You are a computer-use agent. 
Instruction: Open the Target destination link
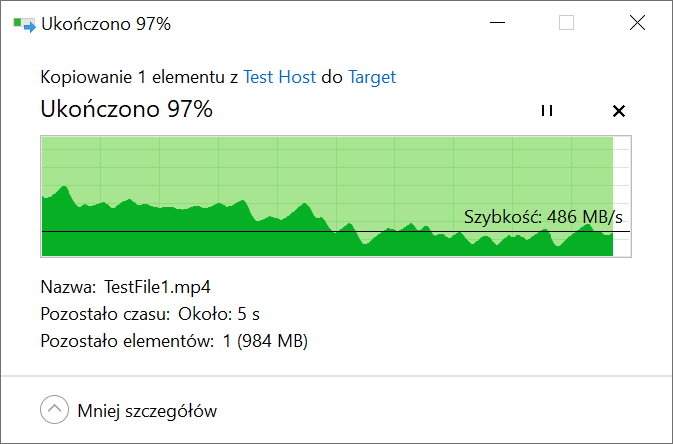coord(372,77)
